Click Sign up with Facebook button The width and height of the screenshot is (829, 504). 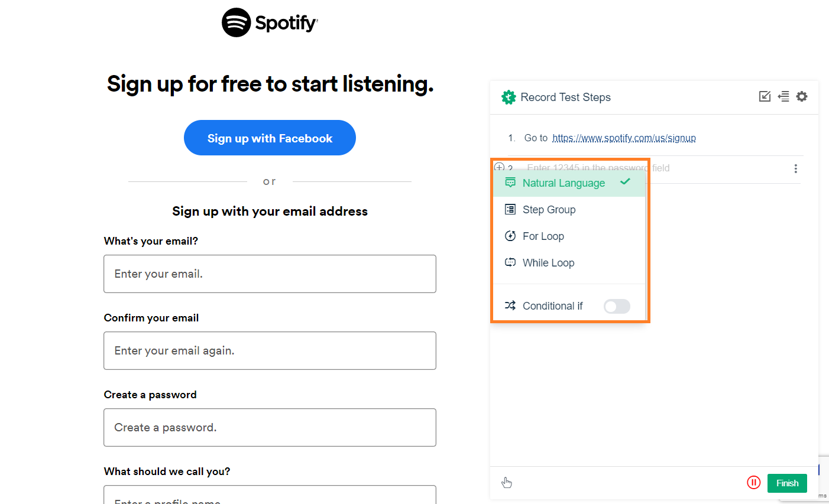coord(270,138)
